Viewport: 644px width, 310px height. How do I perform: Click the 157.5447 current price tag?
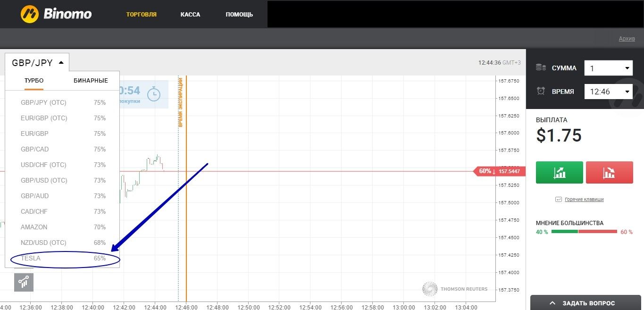500,171
